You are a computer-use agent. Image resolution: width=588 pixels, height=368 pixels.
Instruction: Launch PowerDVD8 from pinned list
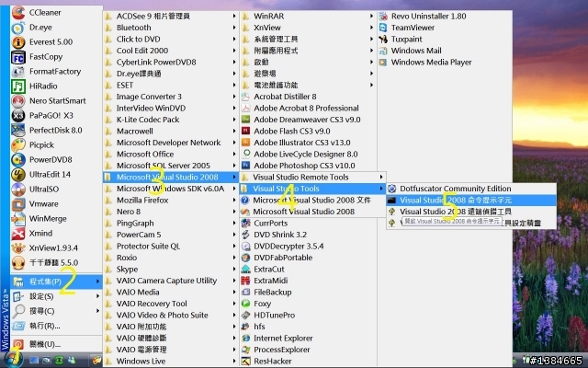56,159
